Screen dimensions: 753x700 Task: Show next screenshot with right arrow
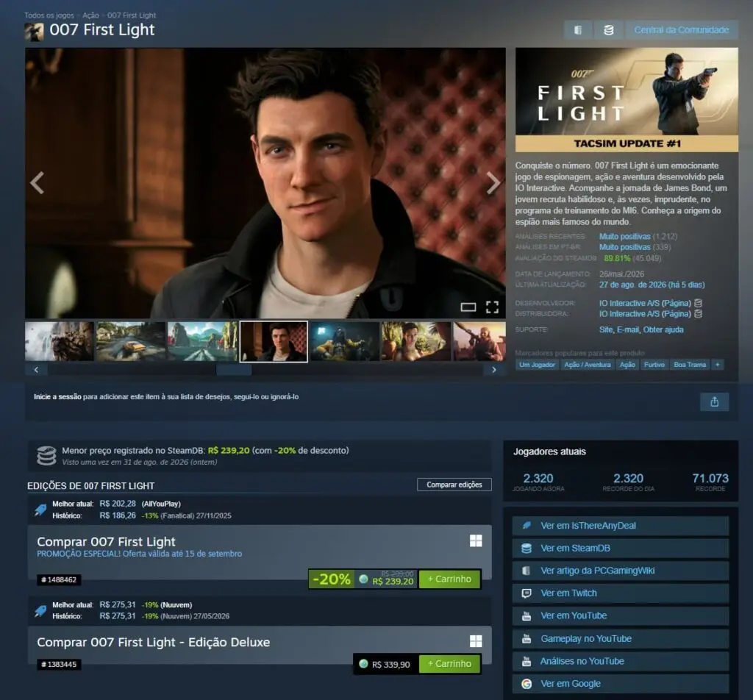pyautogui.click(x=493, y=183)
